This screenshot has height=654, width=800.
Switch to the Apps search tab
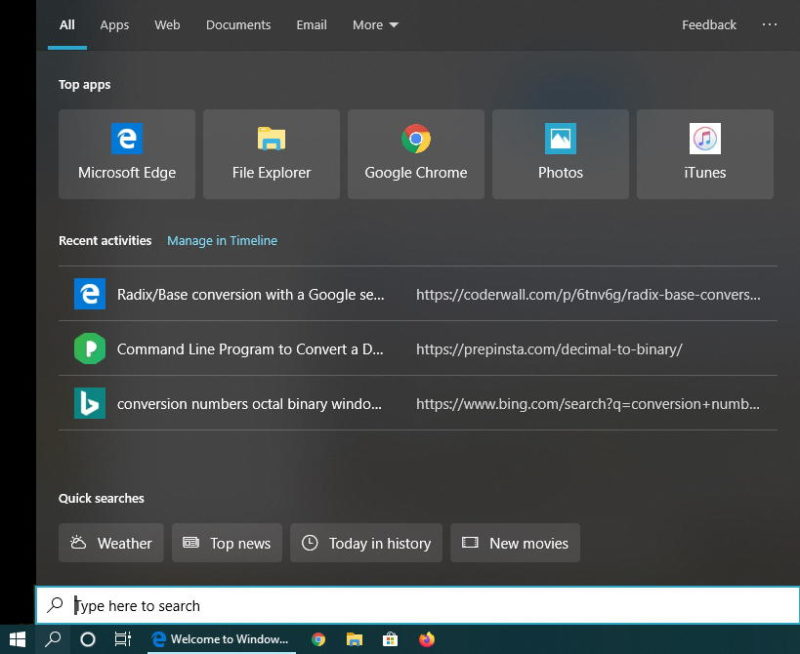(x=113, y=25)
